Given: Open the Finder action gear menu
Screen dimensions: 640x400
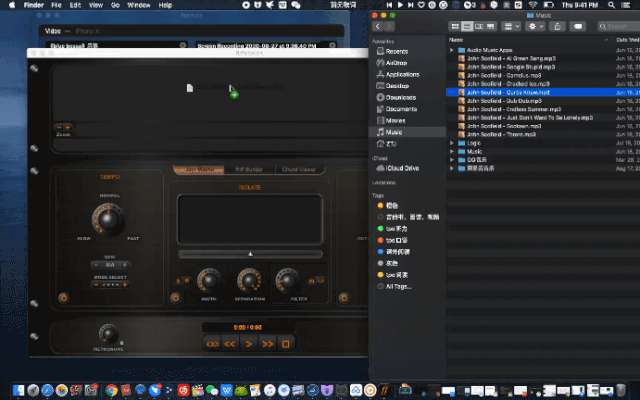Looking at the screenshot, I should [x=536, y=27].
